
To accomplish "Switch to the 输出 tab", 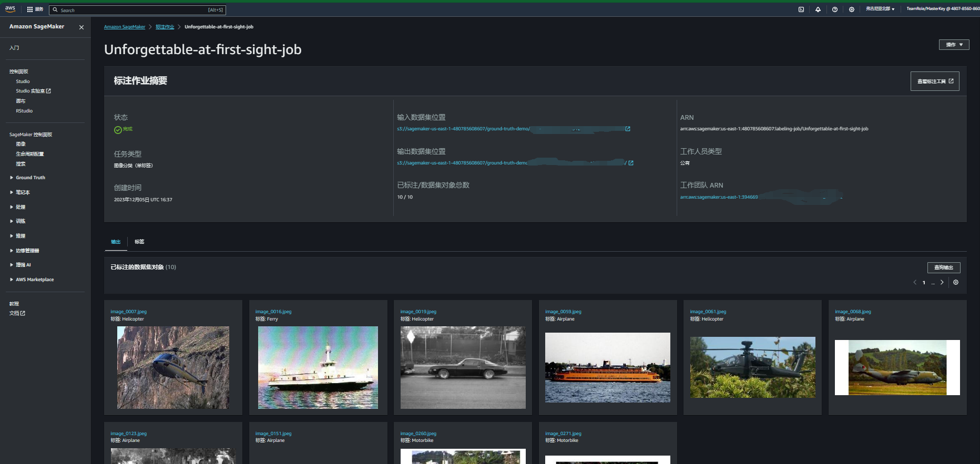I will pos(116,242).
